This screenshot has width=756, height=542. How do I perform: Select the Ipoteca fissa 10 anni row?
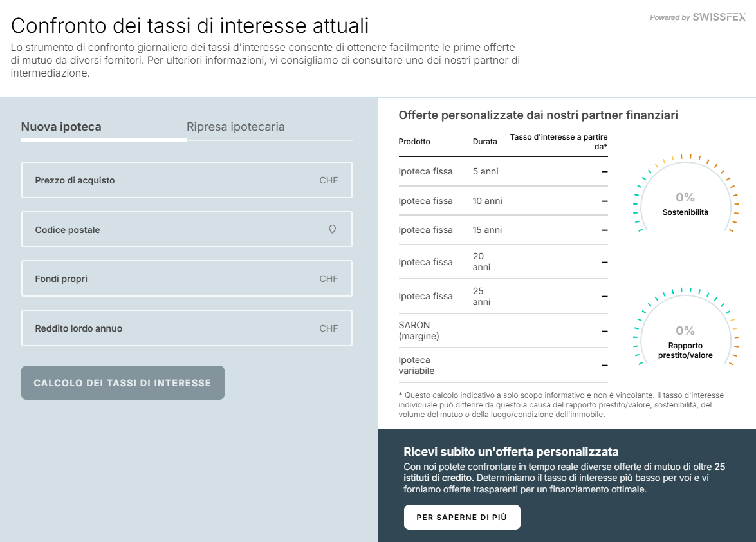point(503,201)
